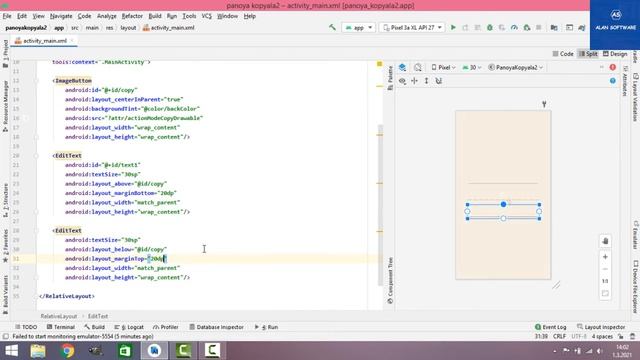Open the Profile app gauge icon
640x360 pixels.
coord(514,27)
